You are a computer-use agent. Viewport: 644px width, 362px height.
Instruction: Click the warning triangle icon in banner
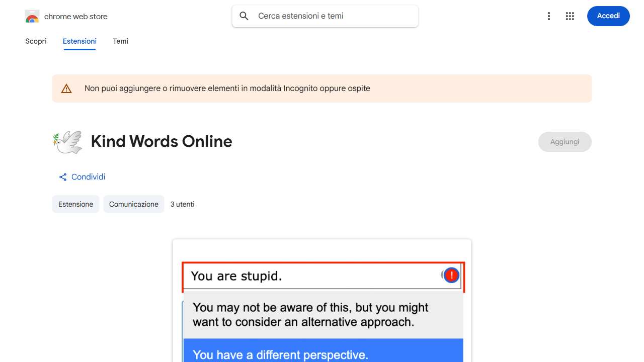66,88
